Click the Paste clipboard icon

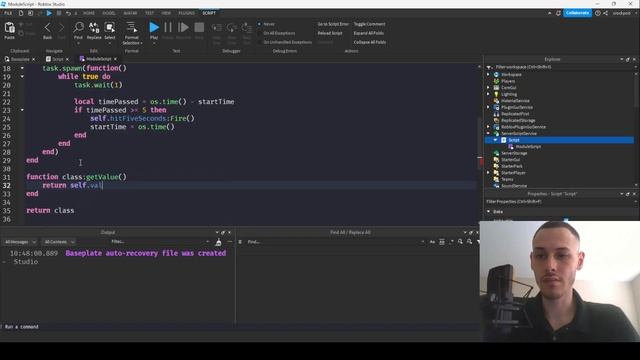tap(9, 28)
